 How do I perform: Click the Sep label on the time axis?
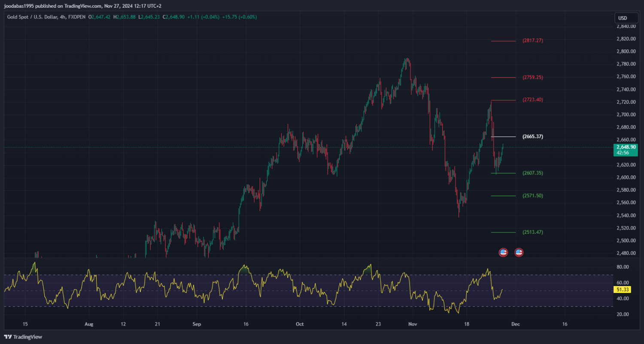click(x=197, y=324)
